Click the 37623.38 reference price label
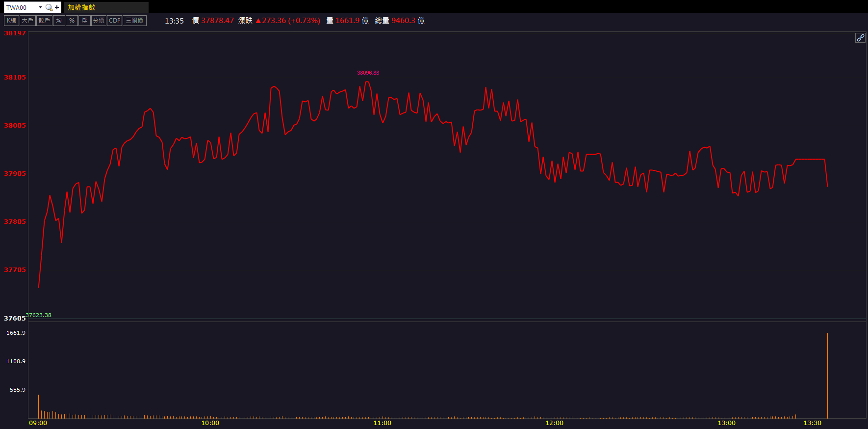Viewport: 868px width, 429px height. coord(39,315)
